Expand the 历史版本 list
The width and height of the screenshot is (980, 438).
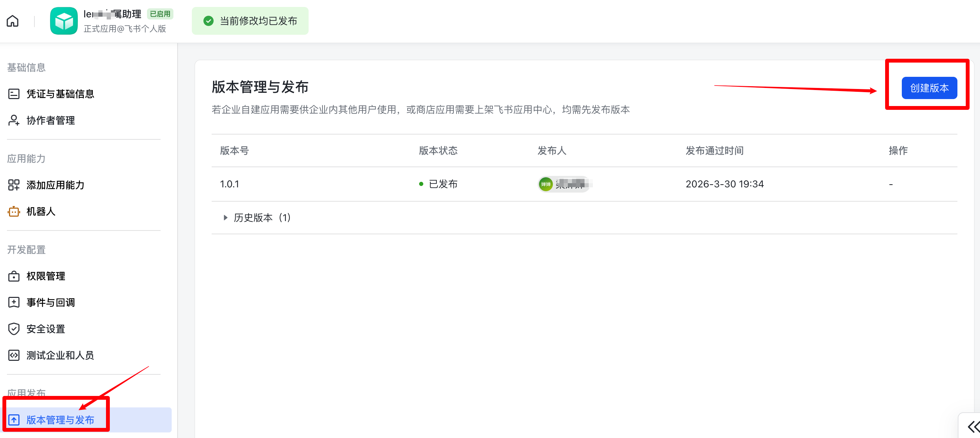(256, 218)
